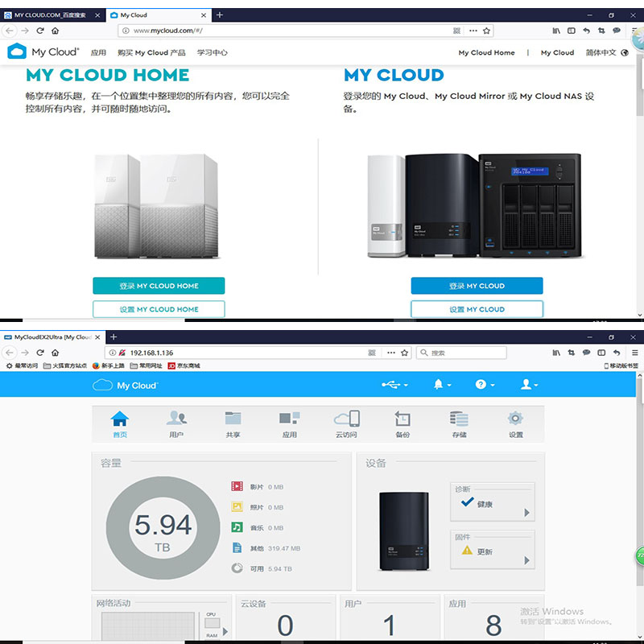Bookmark mycloud.com with the star icon
The width and height of the screenshot is (644, 644).
[x=486, y=31]
